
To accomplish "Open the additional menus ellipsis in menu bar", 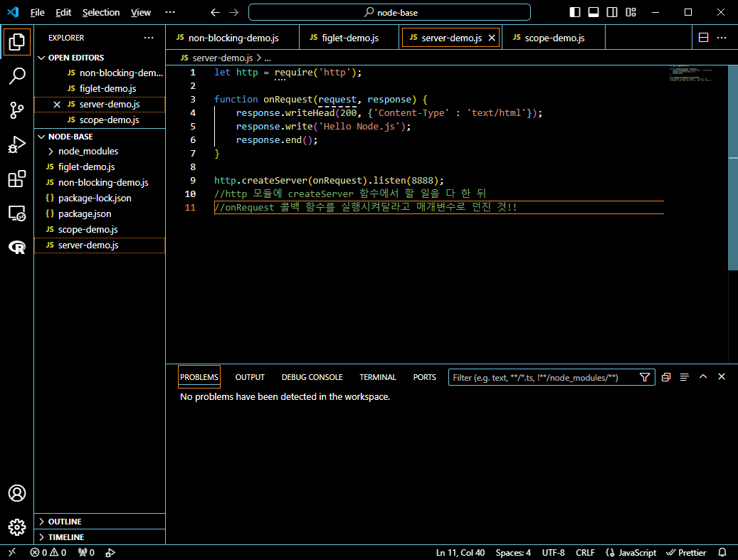I will [x=170, y=12].
